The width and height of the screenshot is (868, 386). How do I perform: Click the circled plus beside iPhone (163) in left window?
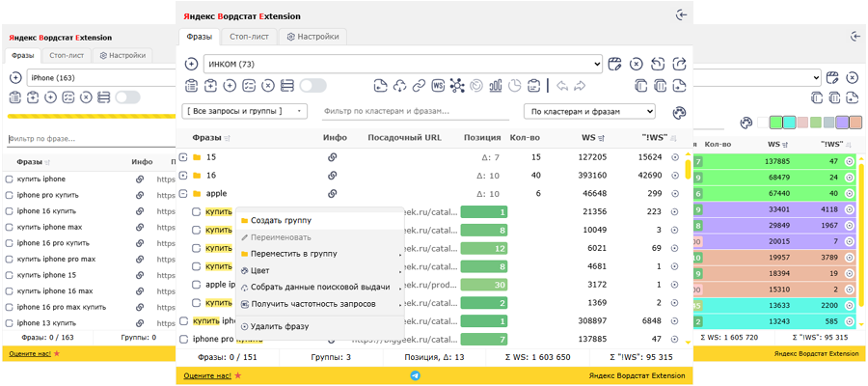15,77
